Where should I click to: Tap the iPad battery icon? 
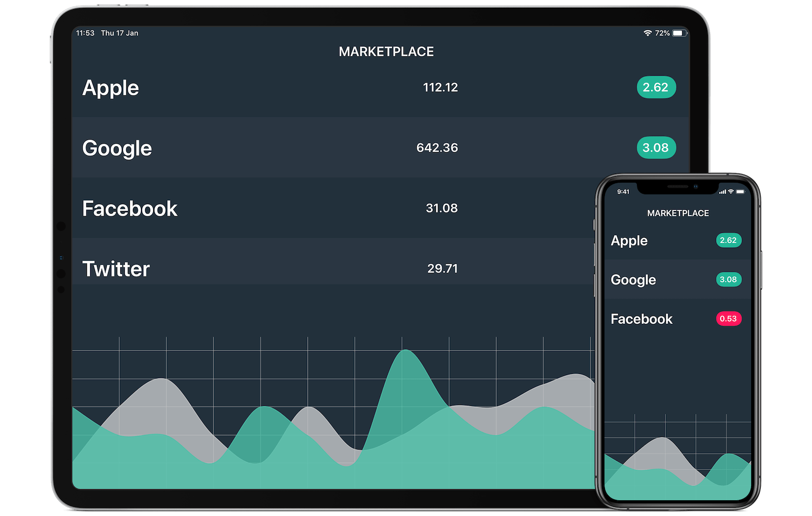(680, 33)
